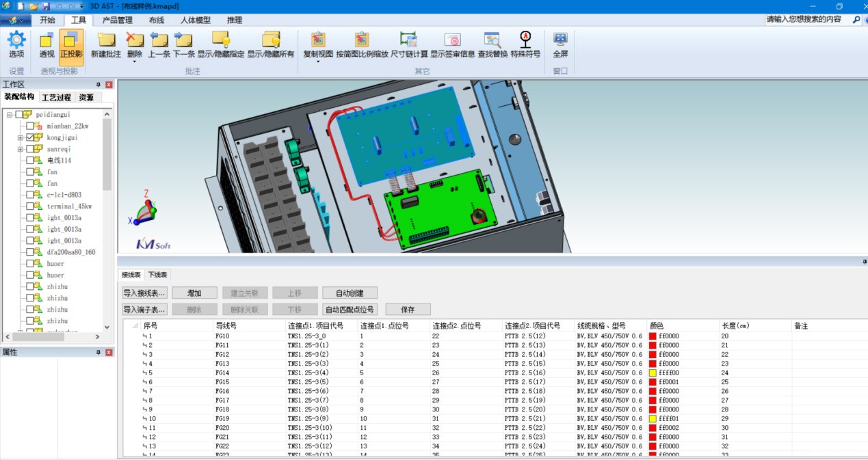Open the 复制视图 dropdown arrow
Screen dimensions: 868x460
click(317, 60)
